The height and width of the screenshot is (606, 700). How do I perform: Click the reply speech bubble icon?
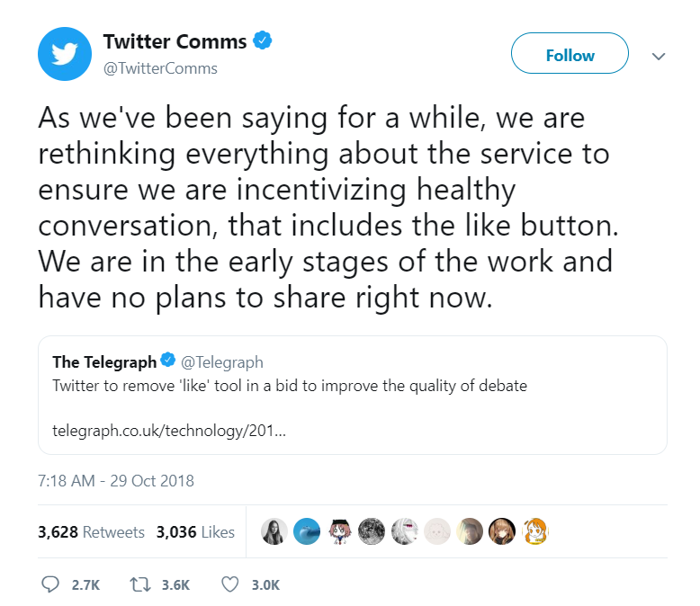pyautogui.click(x=51, y=584)
